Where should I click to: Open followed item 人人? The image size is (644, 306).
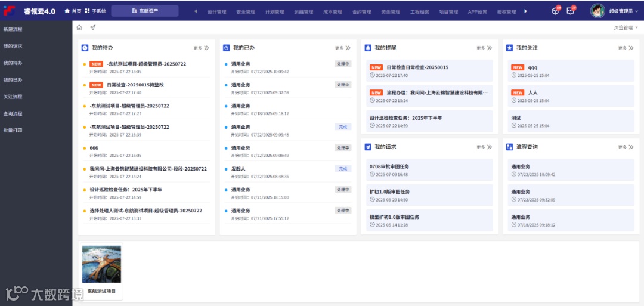571,95
